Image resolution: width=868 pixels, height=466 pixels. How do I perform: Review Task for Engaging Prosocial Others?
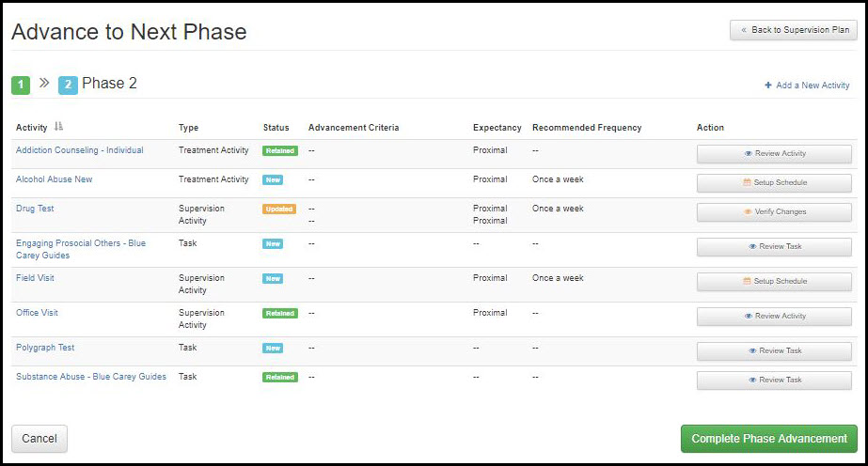tap(774, 247)
